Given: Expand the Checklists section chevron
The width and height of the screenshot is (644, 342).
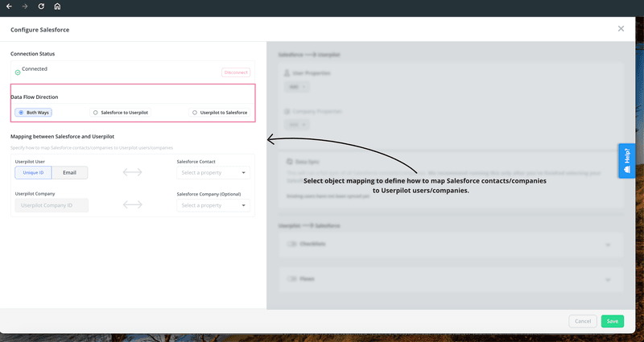Looking at the screenshot, I should 608,245.
